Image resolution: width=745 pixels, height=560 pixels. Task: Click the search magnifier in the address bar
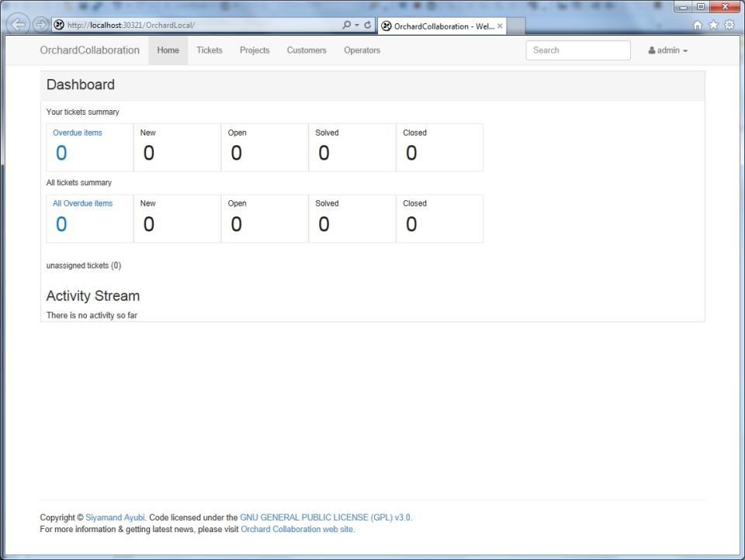coord(347,24)
